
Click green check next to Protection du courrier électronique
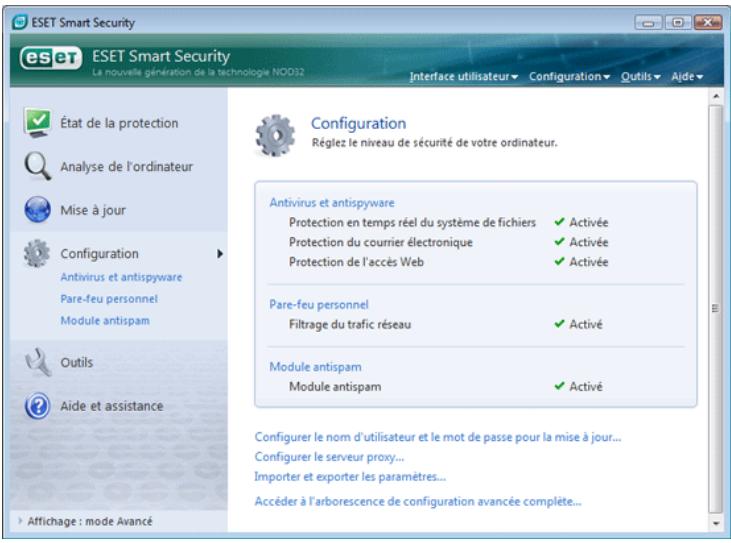559,241
